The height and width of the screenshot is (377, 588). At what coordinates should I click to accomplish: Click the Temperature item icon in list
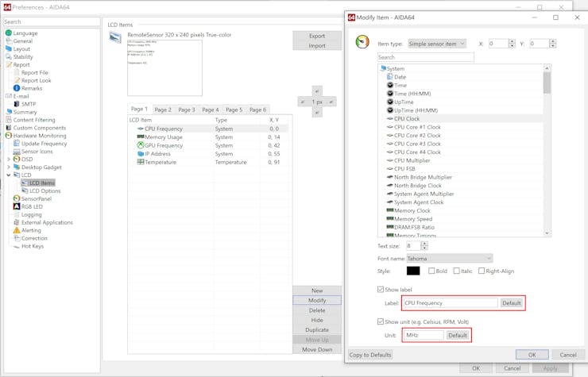click(x=141, y=162)
